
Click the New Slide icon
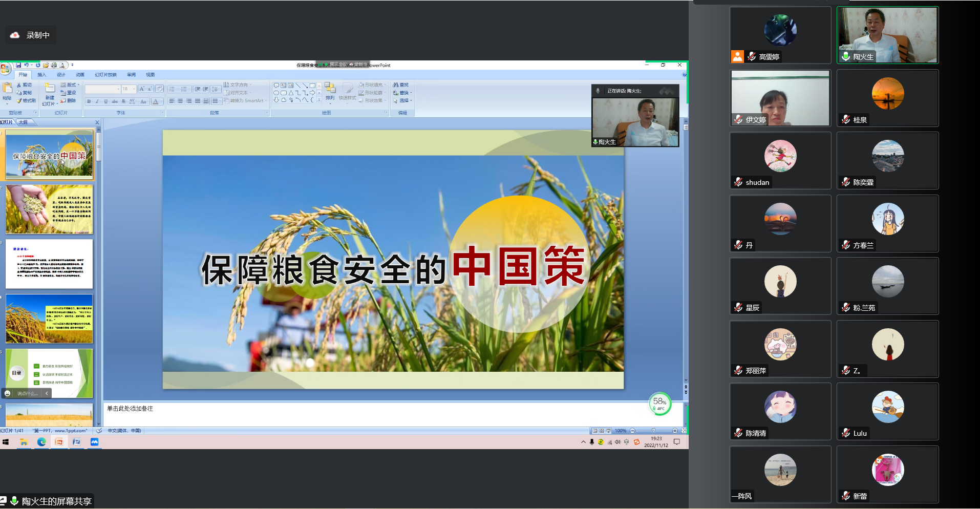(x=50, y=88)
